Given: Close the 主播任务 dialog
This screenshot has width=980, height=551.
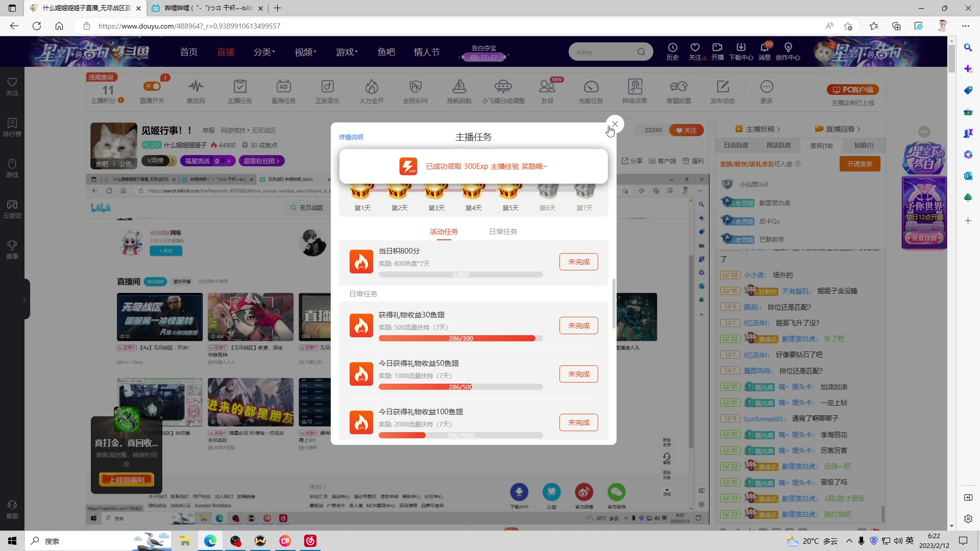Looking at the screenshot, I should (615, 124).
